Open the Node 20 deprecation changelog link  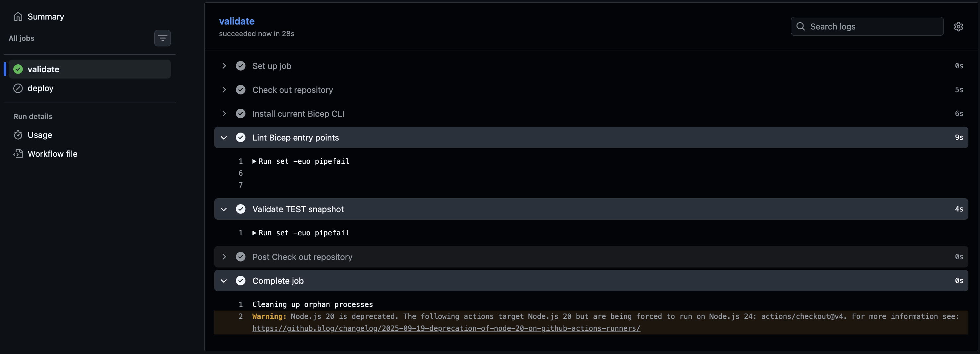(x=446, y=328)
